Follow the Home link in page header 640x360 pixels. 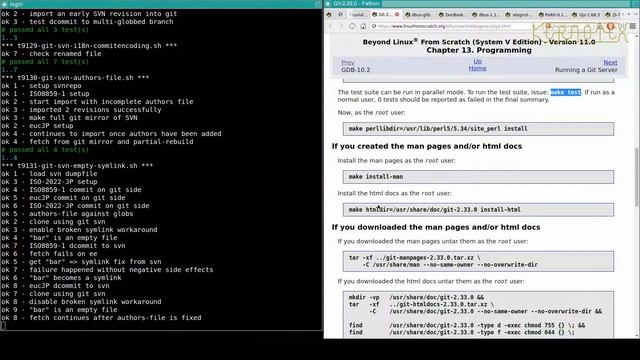(x=477, y=68)
